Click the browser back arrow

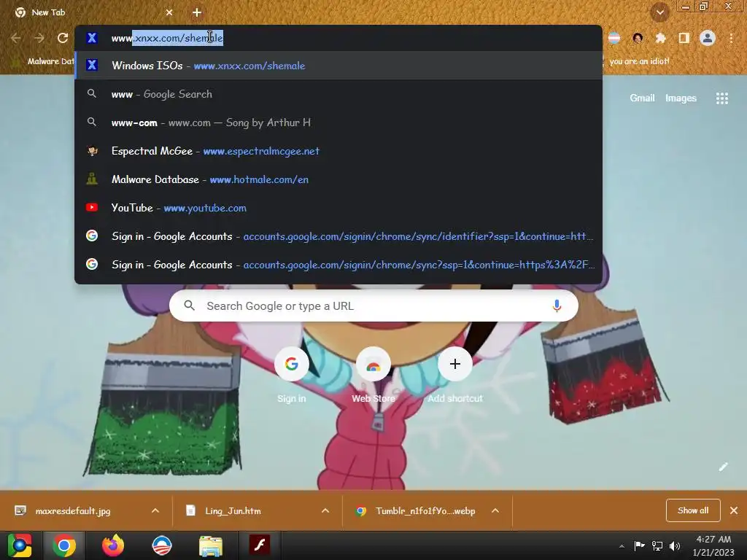click(16, 38)
